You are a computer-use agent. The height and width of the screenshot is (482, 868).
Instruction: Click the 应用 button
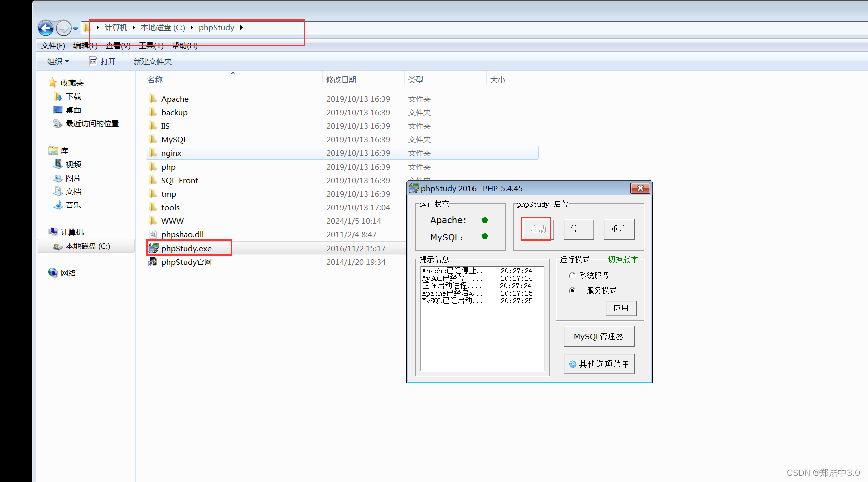coord(621,308)
